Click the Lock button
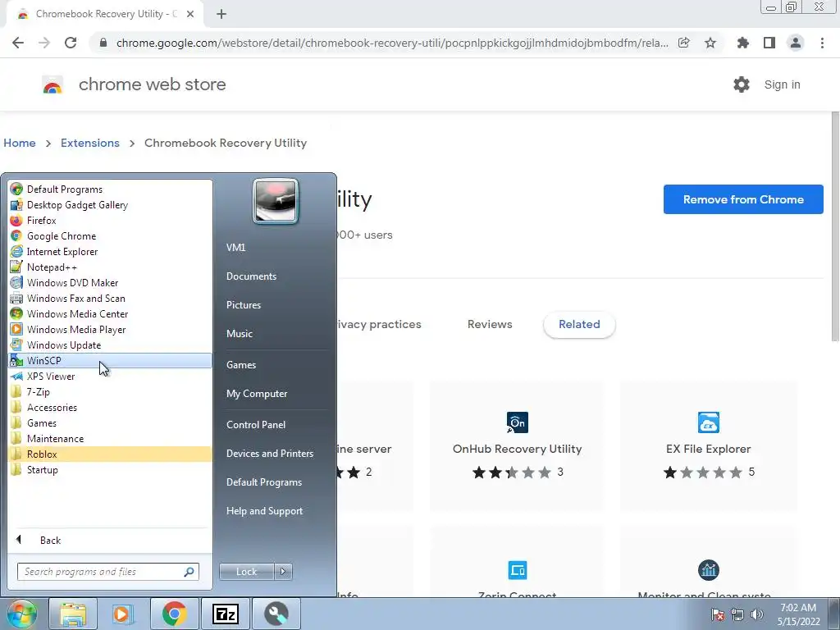Viewport: 840px width, 630px height. click(x=246, y=572)
